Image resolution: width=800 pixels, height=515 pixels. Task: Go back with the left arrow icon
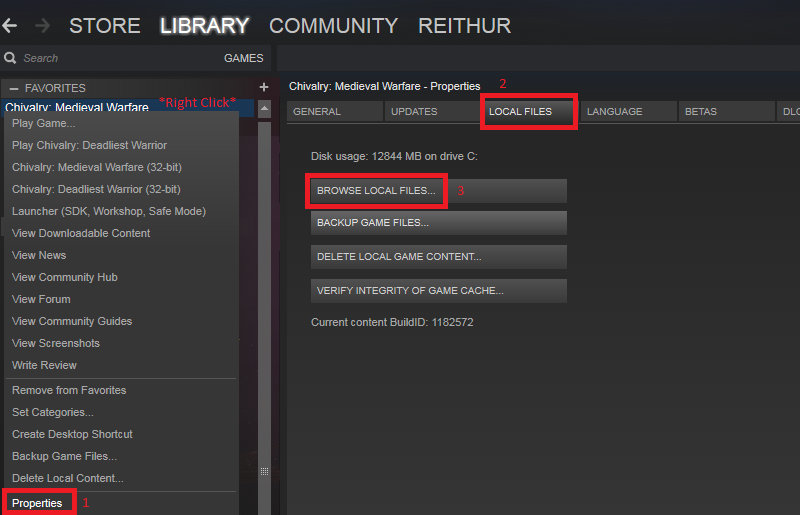pos(9,25)
